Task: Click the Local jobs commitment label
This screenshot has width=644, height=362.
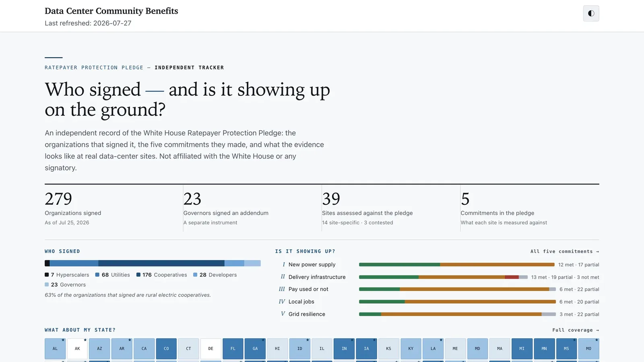Action: [301, 302]
